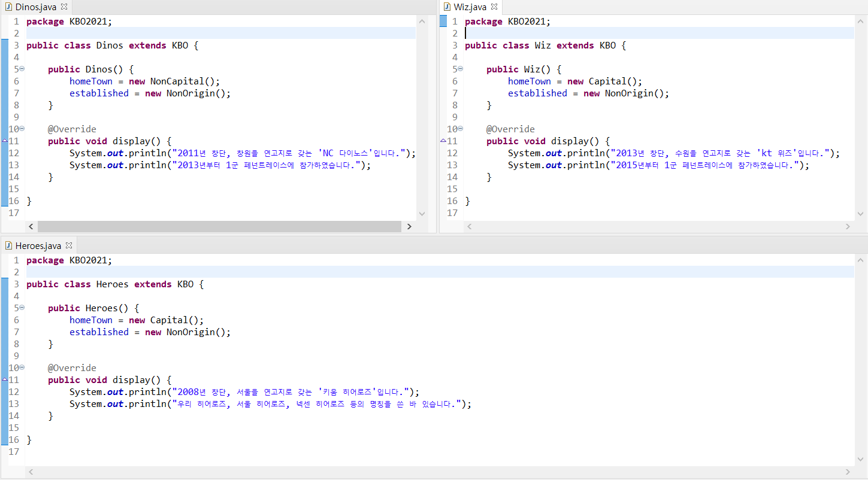This screenshot has width=868, height=480.
Task: Click 'display()' on line 11 of Wiz.java
Action: (x=577, y=141)
